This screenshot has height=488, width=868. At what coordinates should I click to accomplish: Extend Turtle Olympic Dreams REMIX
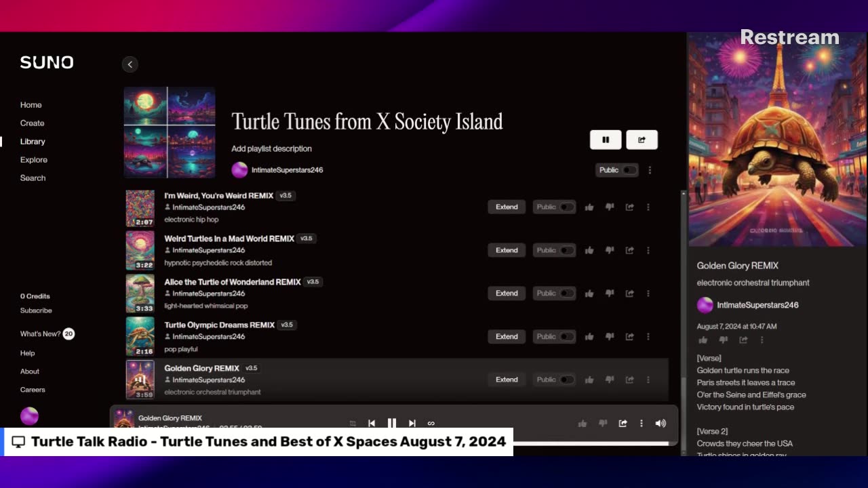tap(507, 336)
